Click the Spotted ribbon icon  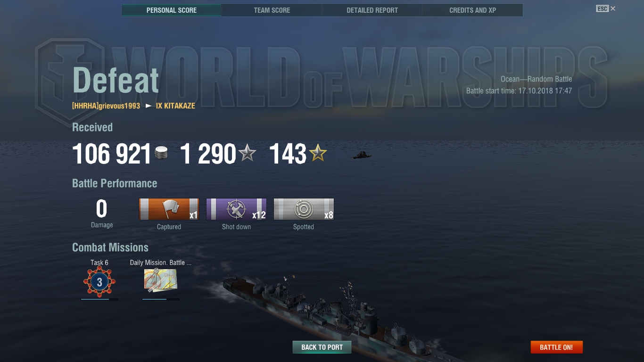click(x=304, y=209)
